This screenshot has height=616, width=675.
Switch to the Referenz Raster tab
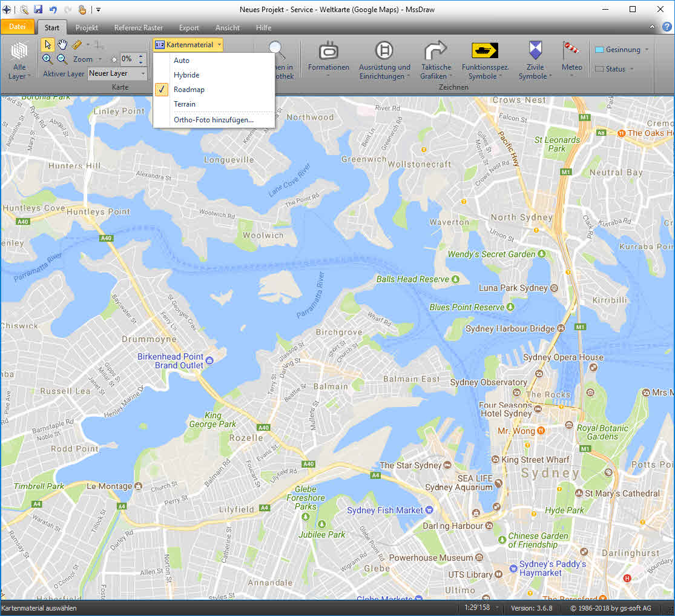tap(139, 28)
